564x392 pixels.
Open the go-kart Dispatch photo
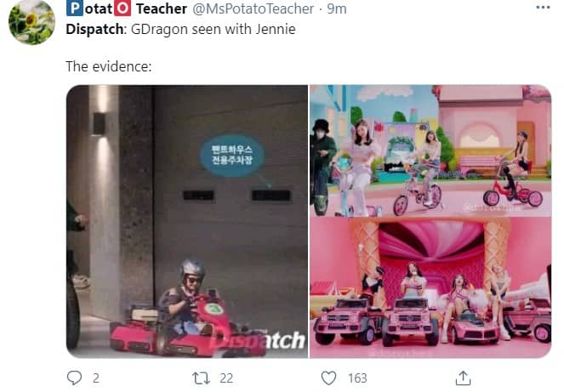[187, 222]
